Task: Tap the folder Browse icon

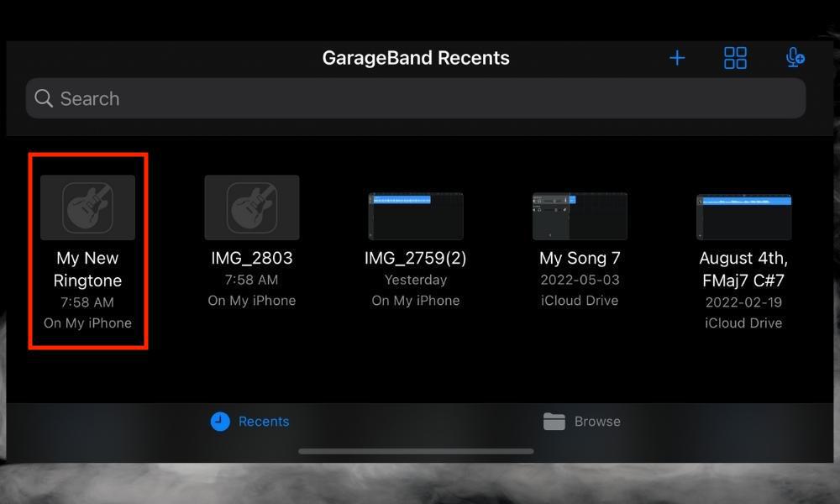Action: pos(554,422)
